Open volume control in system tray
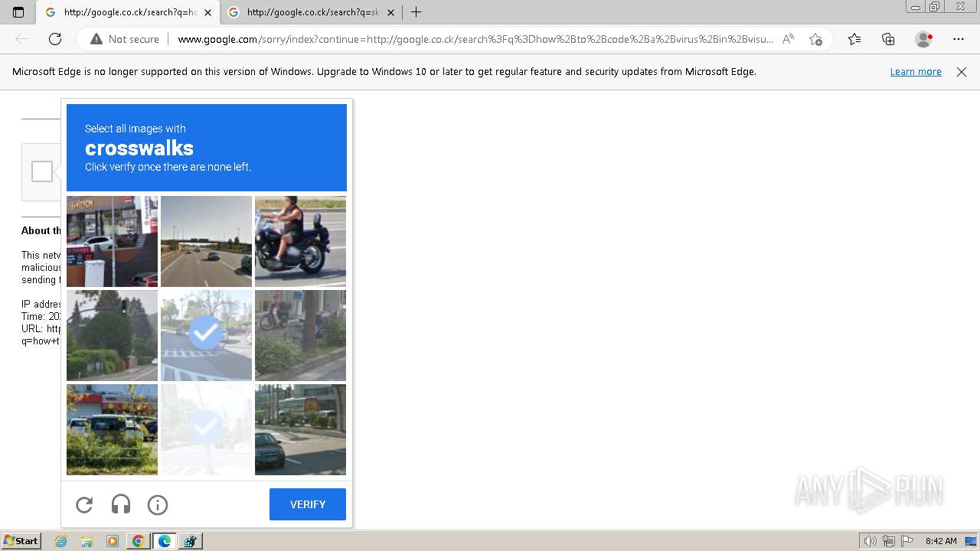The width and height of the screenshot is (980, 551). coord(871,541)
